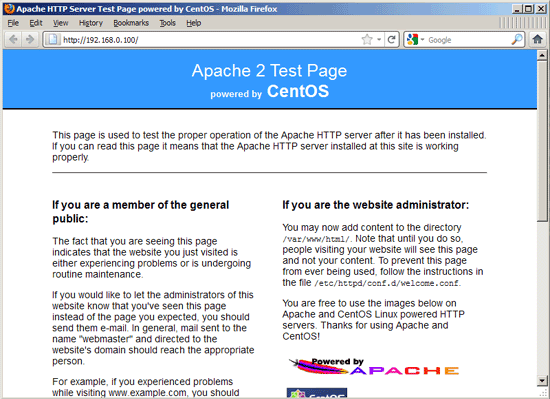
Task: Open the URL history dropdown arrow
Action: click(379, 40)
